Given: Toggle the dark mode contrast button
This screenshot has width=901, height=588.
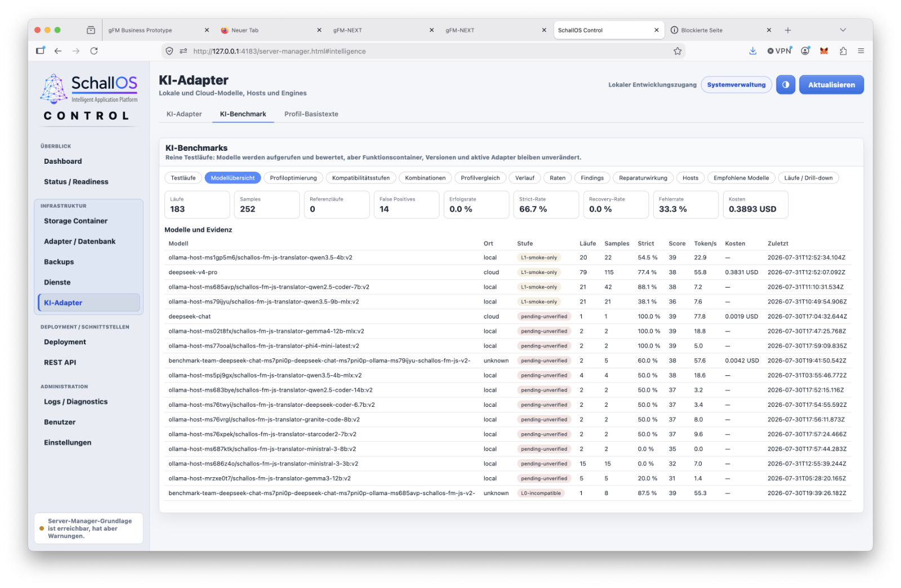Looking at the screenshot, I should click(x=785, y=85).
